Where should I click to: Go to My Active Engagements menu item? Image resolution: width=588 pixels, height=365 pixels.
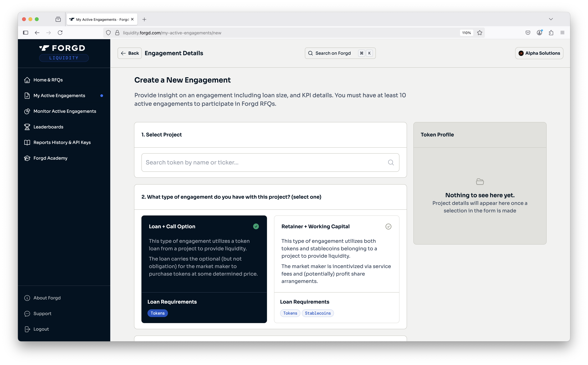coord(59,96)
